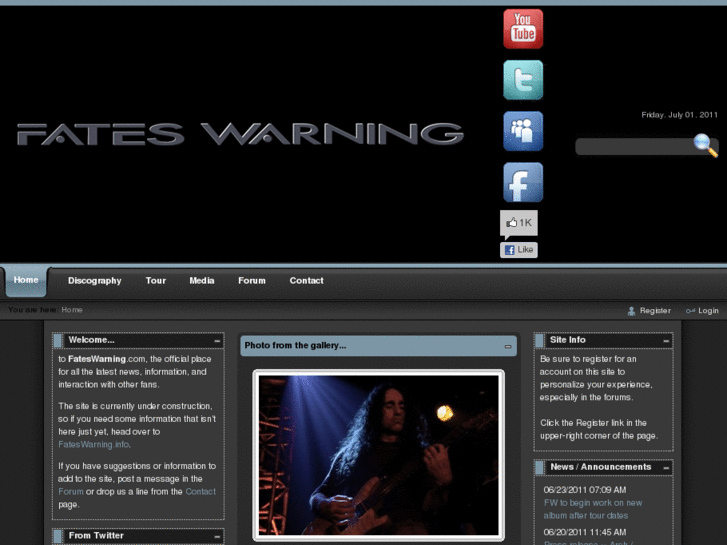Open the YouTube channel icon

click(x=523, y=29)
